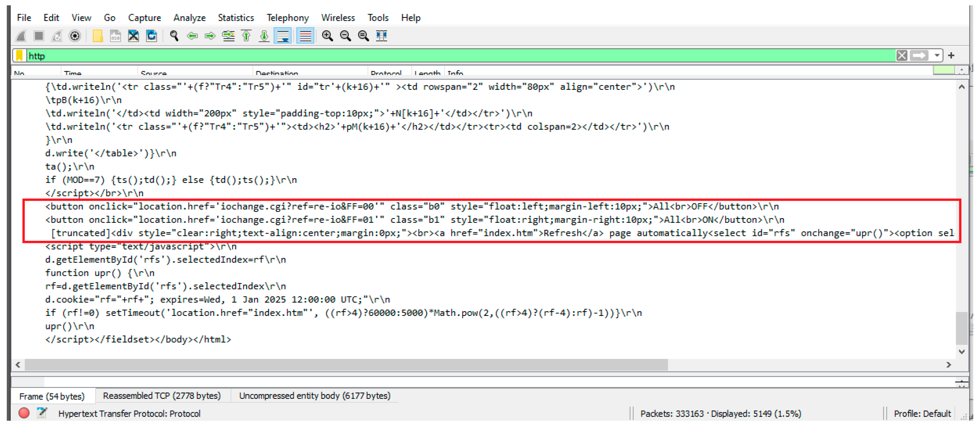This screenshot has height=427, width=980.
Task: Toggle auto-scroll during live capture
Action: coord(283,36)
